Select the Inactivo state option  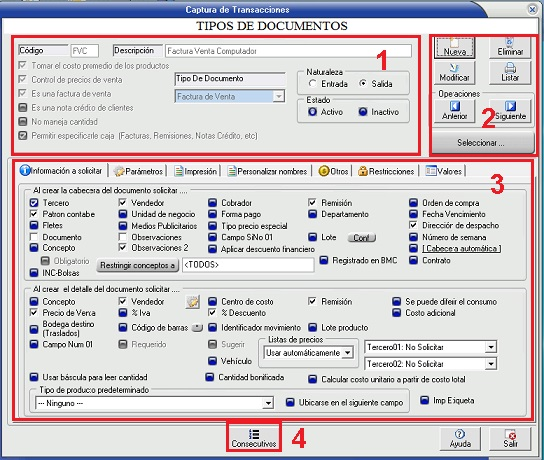[x=363, y=112]
